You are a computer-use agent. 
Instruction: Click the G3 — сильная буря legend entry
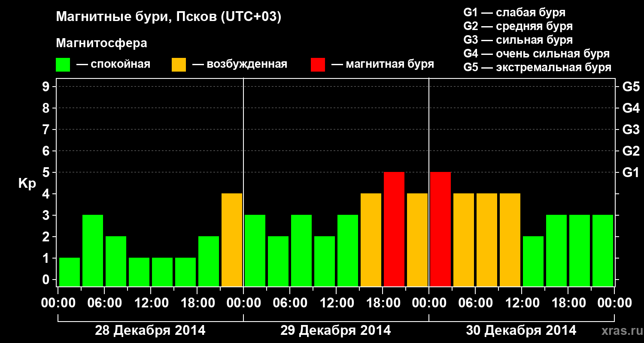coord(518,40)
